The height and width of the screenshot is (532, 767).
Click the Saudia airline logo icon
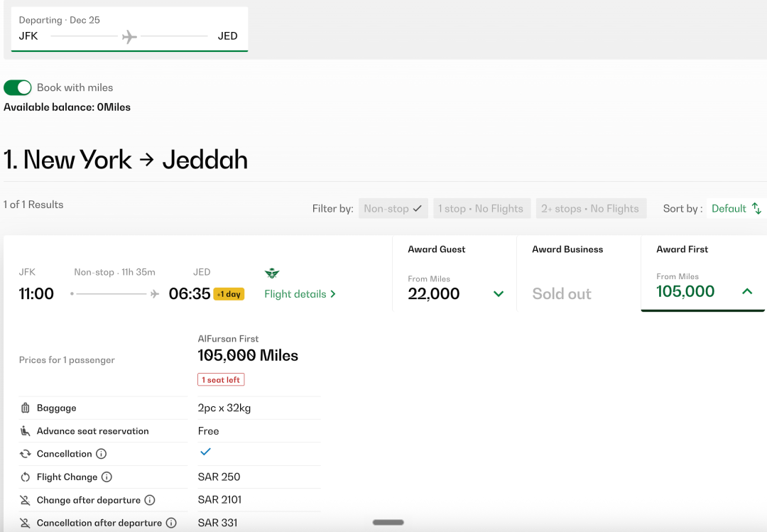click(x=272, y=273)
